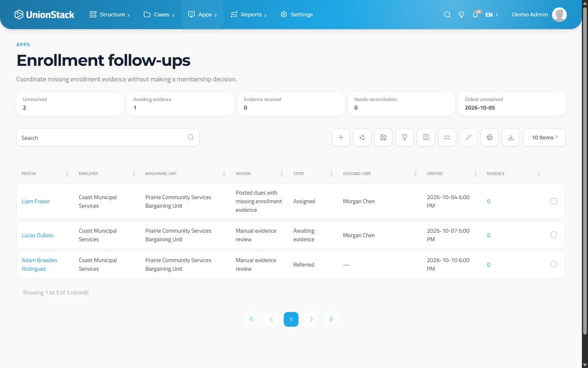Click the plus add-record icon
588x368 pixels.
[341, 137]
